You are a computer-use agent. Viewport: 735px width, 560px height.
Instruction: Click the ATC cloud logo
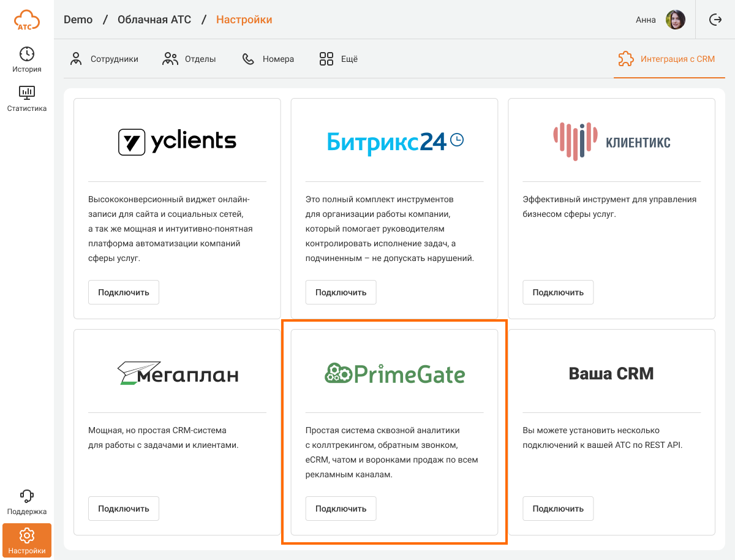(27, 20)
